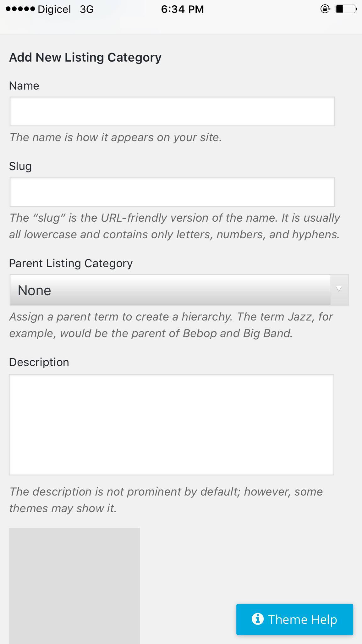This screenshot has width=362, height=644.
Task: Tap the 3G network indicator
Action: coord(87,9)
